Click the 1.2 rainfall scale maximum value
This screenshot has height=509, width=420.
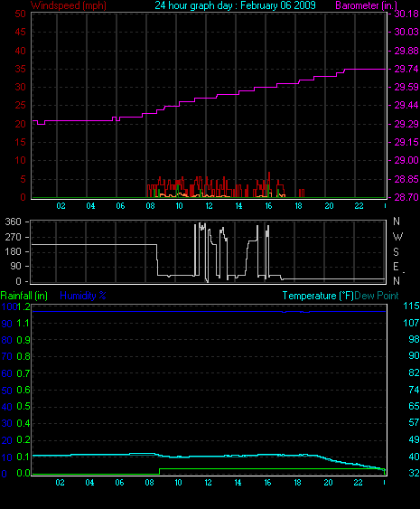coord(23,306)
